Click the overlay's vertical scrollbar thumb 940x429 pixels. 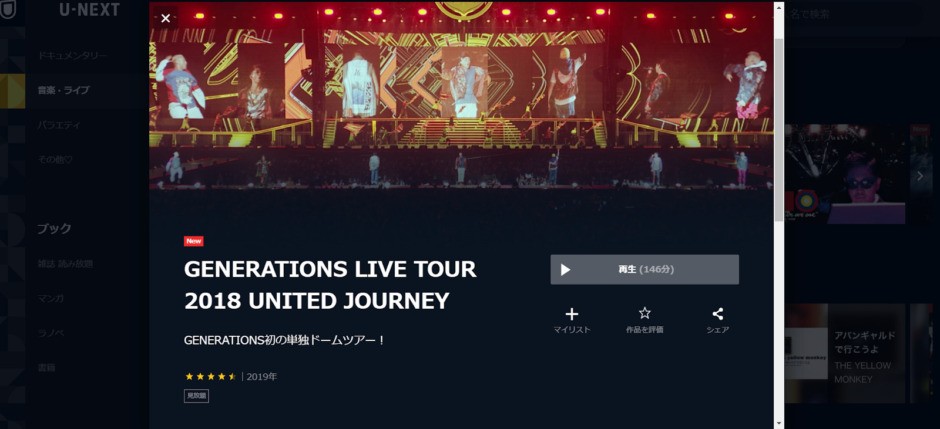(x=779, y=129)
